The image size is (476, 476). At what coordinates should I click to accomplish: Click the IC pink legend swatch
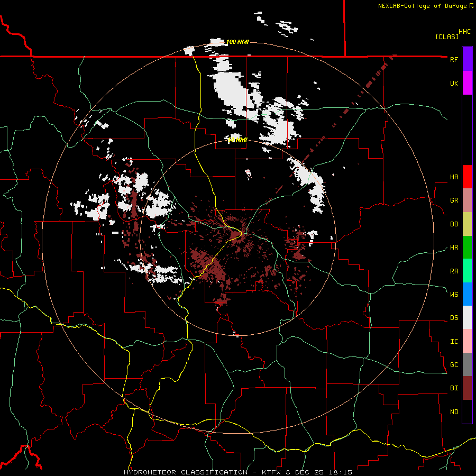tap(467, 341)
